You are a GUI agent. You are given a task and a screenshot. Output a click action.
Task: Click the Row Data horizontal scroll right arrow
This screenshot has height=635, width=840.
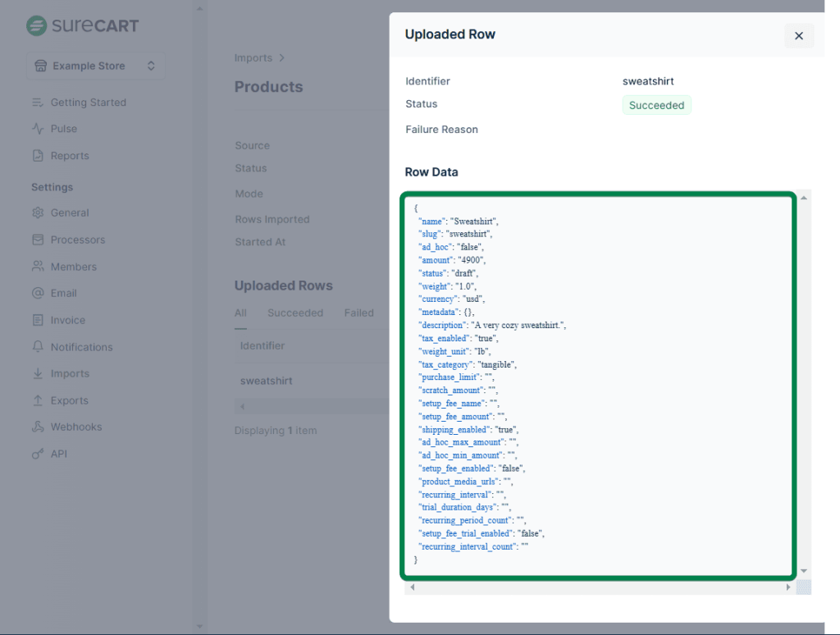[x=788, y=587]
